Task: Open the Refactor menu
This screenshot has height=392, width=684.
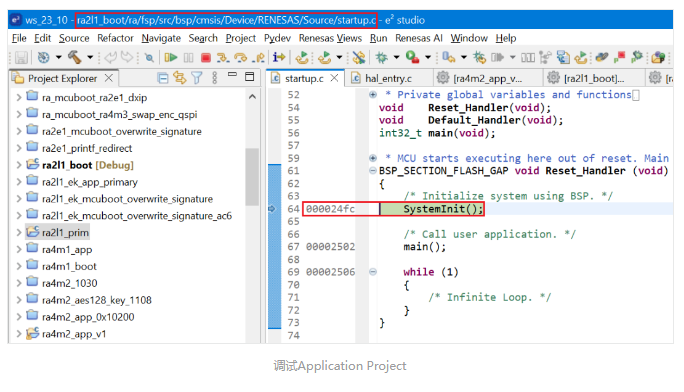Action: point(115,38)
